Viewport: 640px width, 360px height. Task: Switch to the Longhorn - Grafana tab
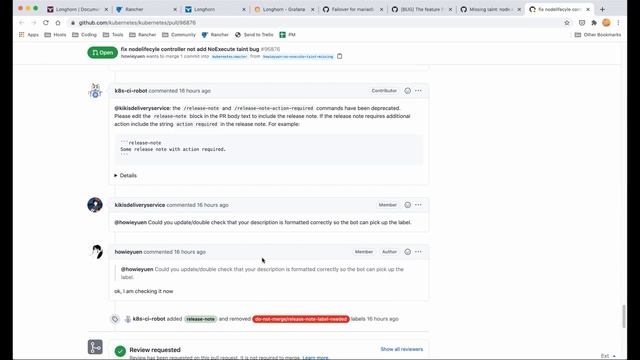pos(283,9)
